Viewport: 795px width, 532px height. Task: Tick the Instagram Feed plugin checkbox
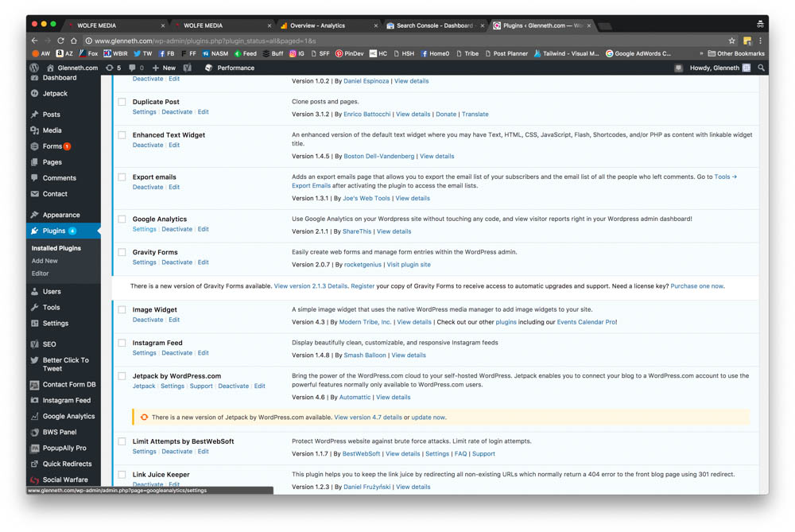point(122,343)
